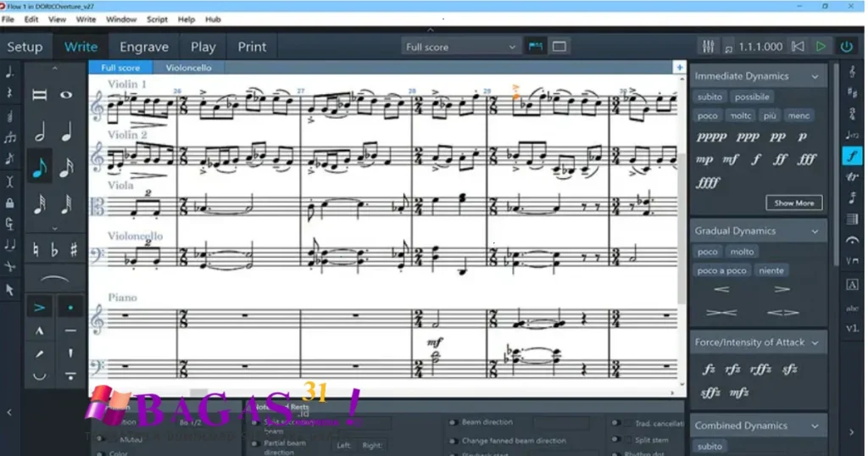Viewport: 868px width, 456px height.
Task: Switch to the Violoncello tab
Action: pyautogui.click(x=188, y=68)
